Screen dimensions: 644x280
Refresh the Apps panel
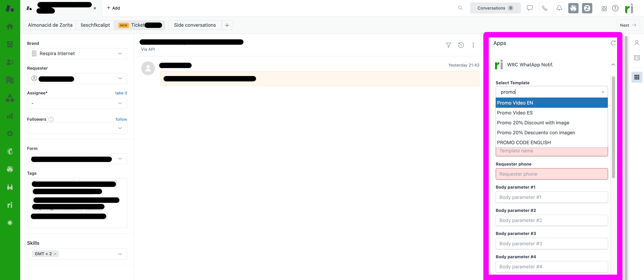coord(613,43)
